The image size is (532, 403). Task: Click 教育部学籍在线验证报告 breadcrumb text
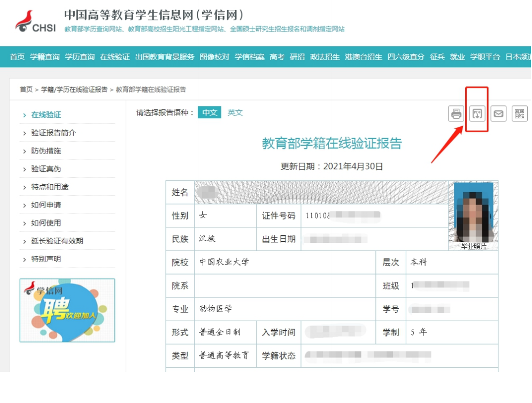point(151,89)
